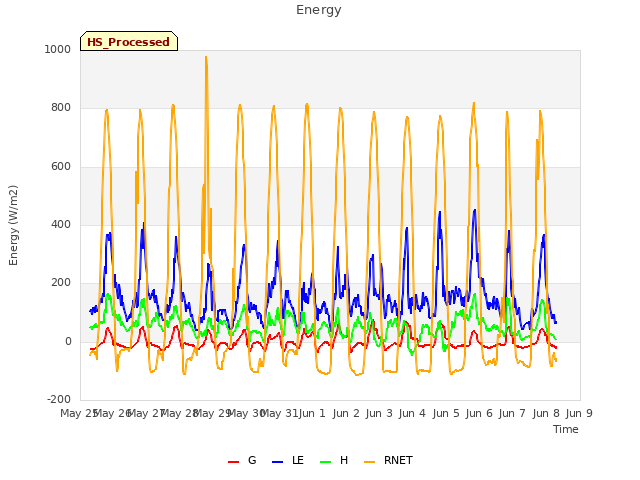Click the Time x-axis title

click(x=566, y=429)
